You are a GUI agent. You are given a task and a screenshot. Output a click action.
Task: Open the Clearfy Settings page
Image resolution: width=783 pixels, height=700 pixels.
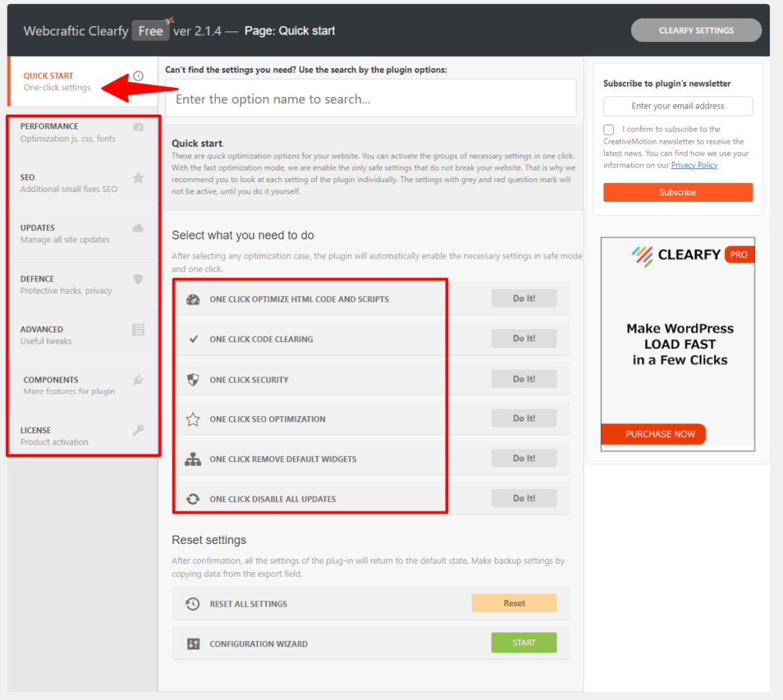pyautogui.click(x=696, y=30)
